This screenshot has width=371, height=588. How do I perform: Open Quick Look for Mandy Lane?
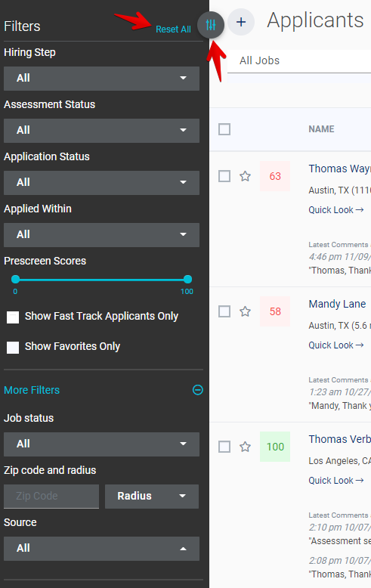336,345
